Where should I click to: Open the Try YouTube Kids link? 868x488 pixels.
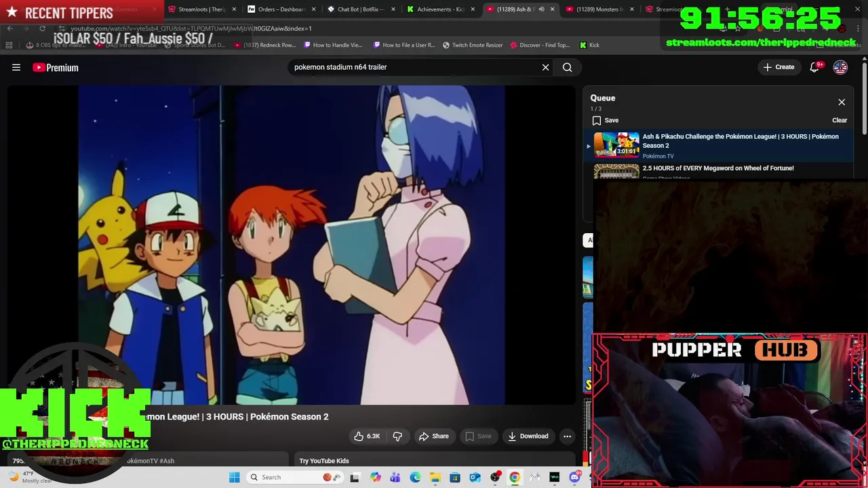click(324, 461)
